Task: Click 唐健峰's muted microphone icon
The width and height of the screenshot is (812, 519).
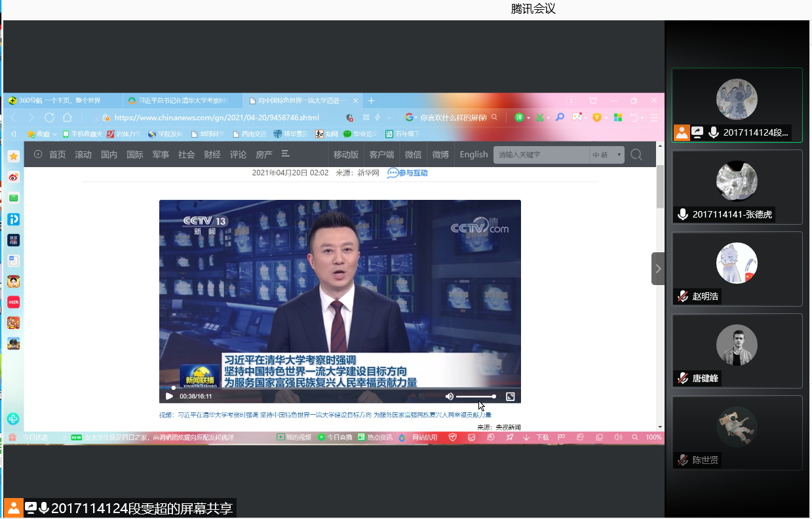Action: pyautogui.click(x=683, y=378)
